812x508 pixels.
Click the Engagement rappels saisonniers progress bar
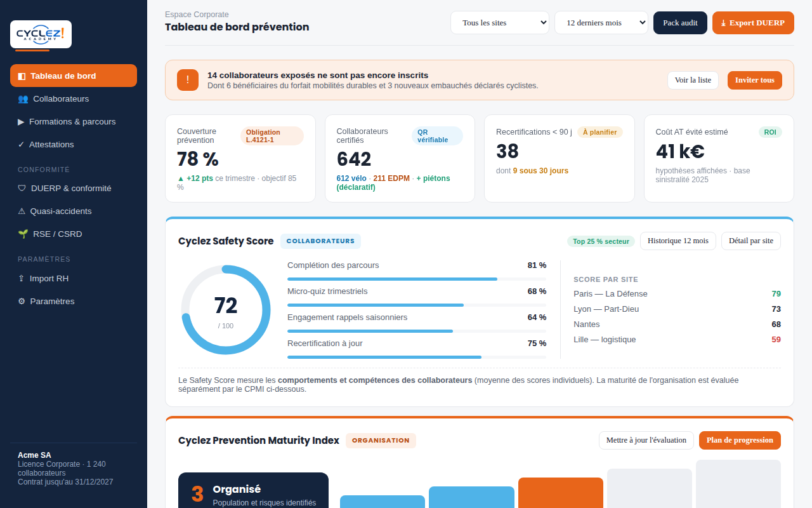click(x=417, y=331)
